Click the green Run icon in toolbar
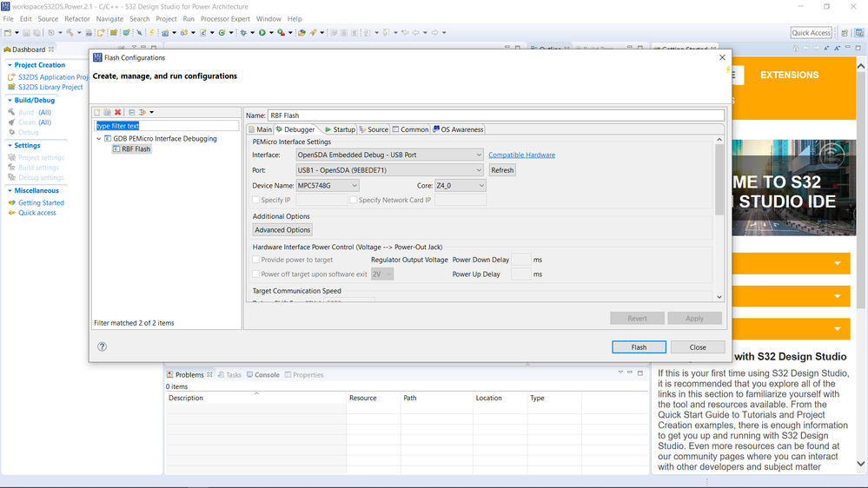 click(x=262, y=33)
